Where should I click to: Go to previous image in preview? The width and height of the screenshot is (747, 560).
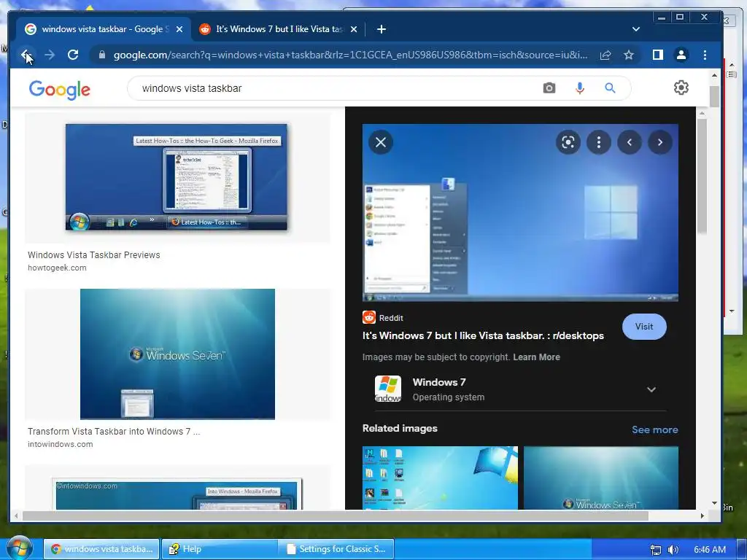coord(630,142)
